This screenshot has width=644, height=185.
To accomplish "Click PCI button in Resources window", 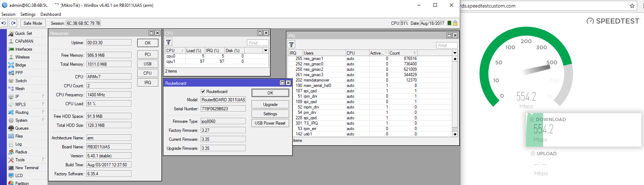I will click(148, 55).
